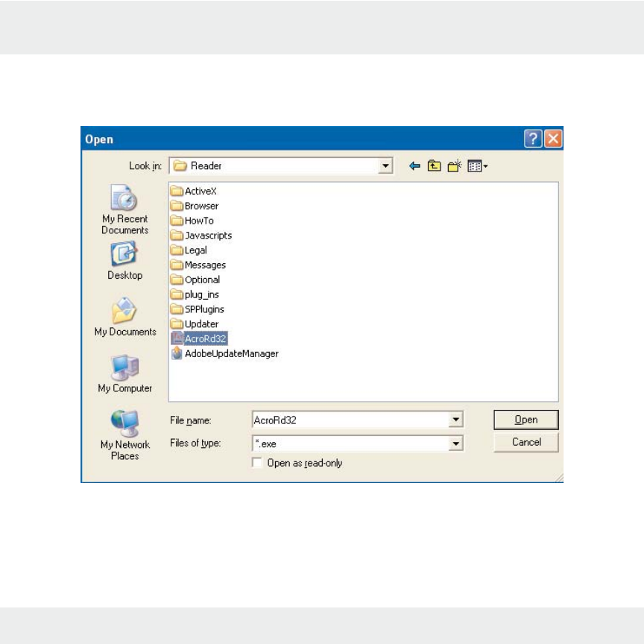Toggle Open as read-only checkbox
This screenshot has height=644, width=644.
click(x=257, y=463)
